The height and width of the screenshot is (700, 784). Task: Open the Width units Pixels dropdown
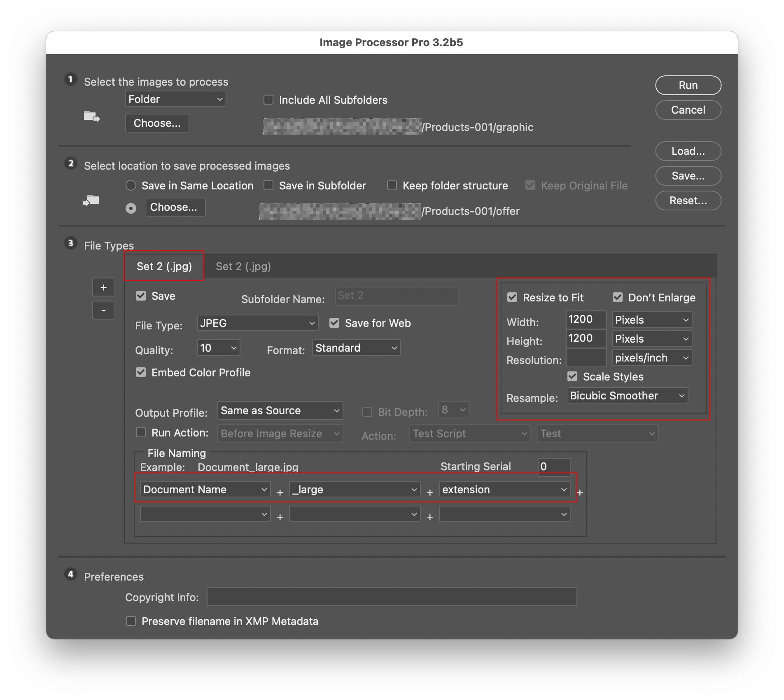point(652,320)
